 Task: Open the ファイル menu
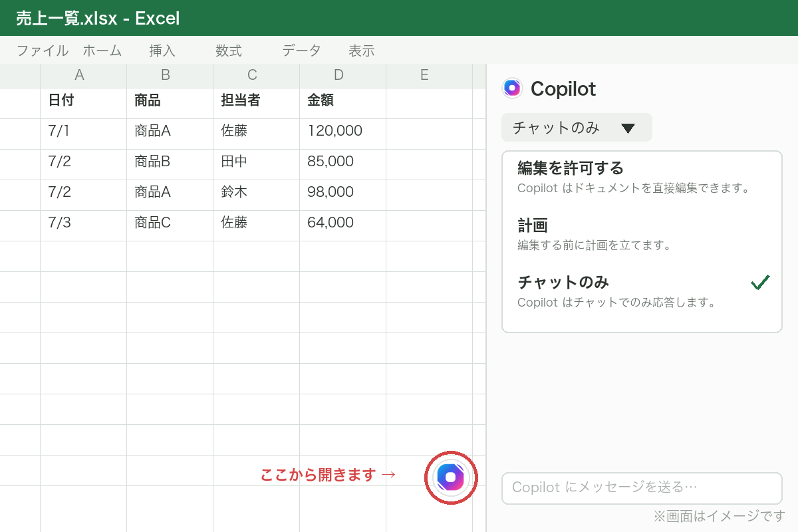42,51
